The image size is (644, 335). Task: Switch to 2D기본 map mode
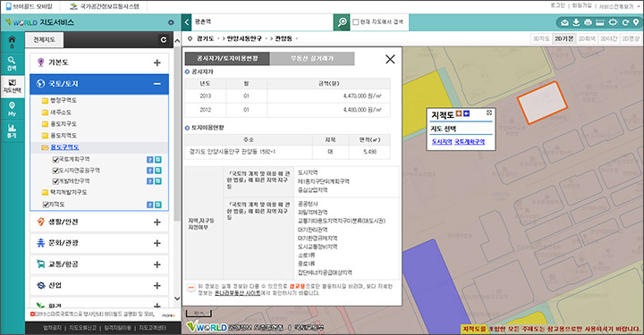click(x=563, y=38)
